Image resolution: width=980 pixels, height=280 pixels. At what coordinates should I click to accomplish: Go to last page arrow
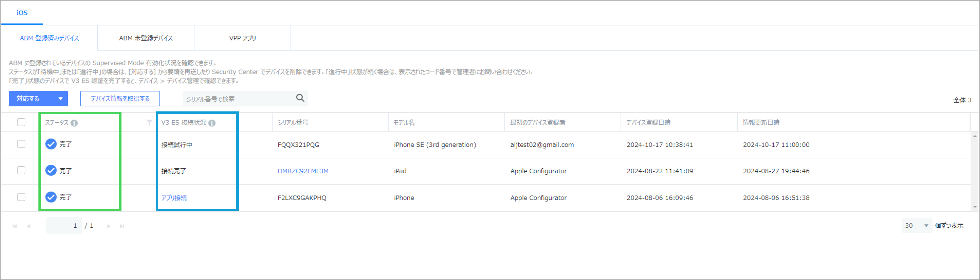click(x=122, y=226)
